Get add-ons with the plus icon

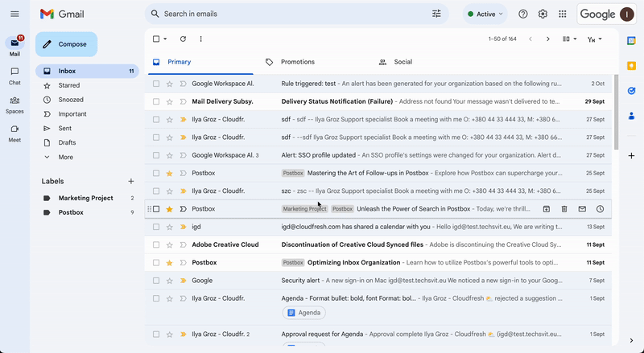coord(631,155)
